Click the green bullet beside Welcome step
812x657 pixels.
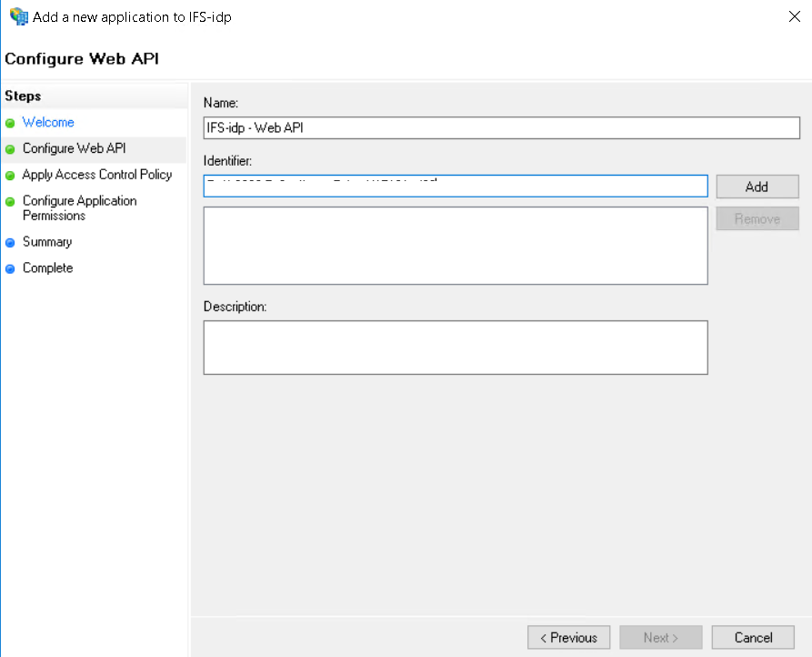tap(10, 124)
